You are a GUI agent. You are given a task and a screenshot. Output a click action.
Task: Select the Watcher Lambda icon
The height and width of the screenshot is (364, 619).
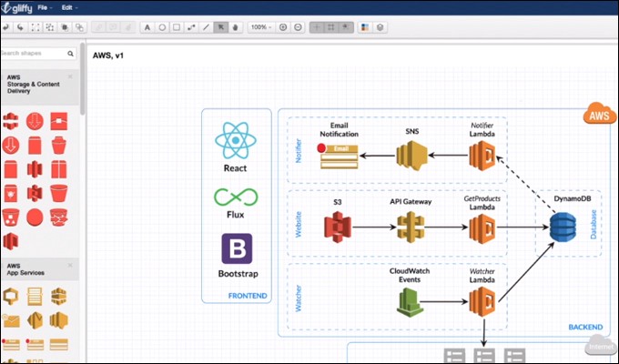(482, 301)
